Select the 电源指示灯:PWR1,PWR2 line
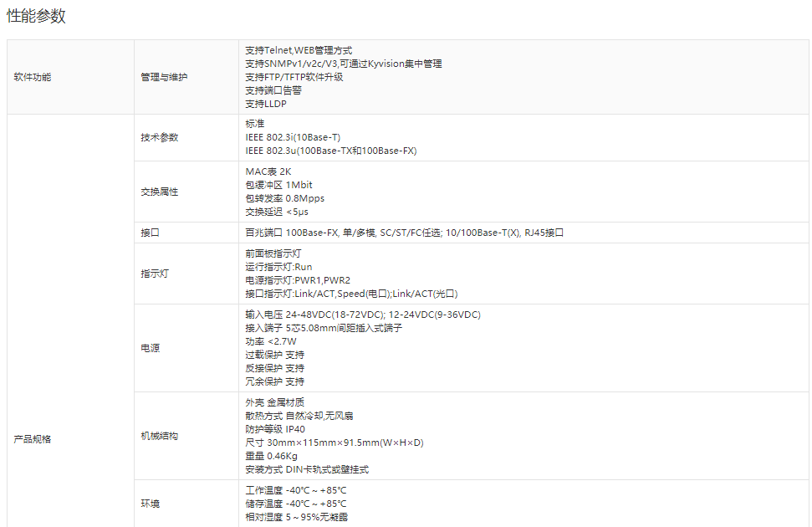 tap(297, 280)
